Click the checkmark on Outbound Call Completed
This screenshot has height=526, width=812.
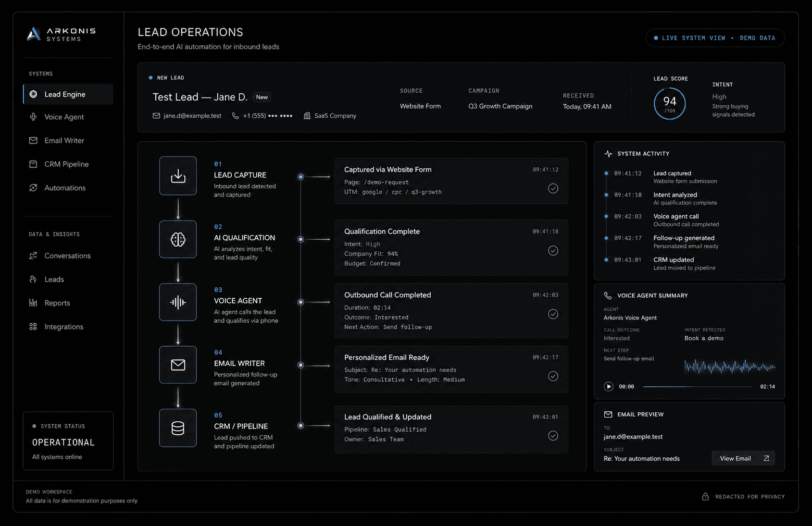[x=553, y=314]
